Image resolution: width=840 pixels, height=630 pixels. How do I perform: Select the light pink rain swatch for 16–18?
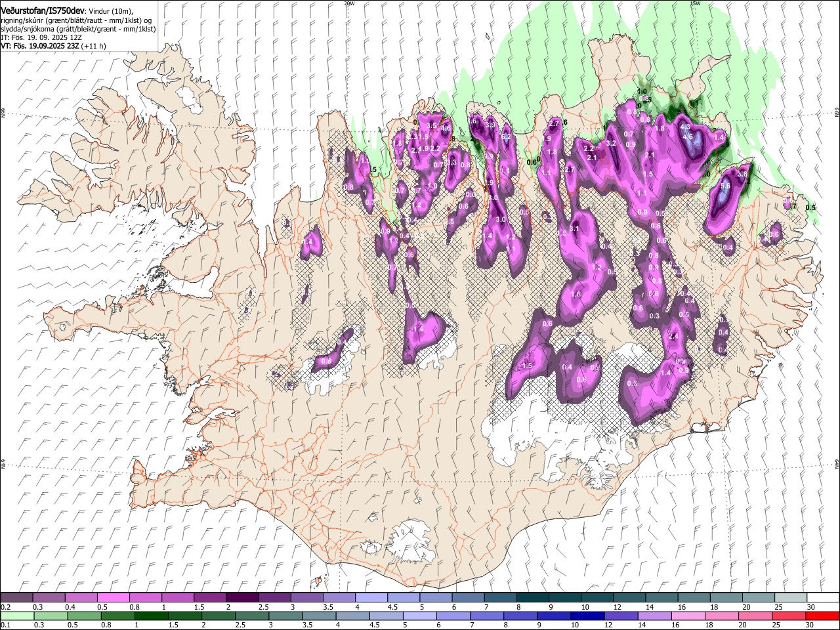pyautogui.click(x=688, y=616)
